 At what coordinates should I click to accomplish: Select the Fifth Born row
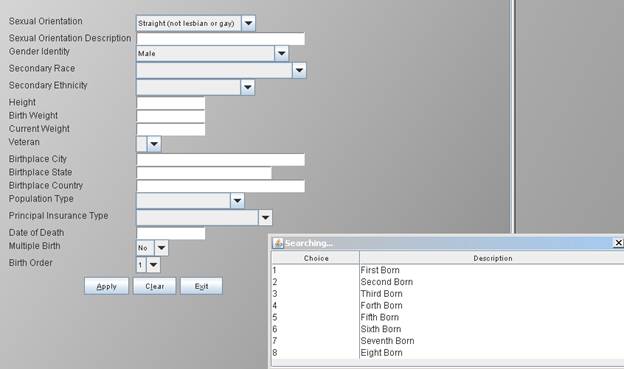[448, 317]
